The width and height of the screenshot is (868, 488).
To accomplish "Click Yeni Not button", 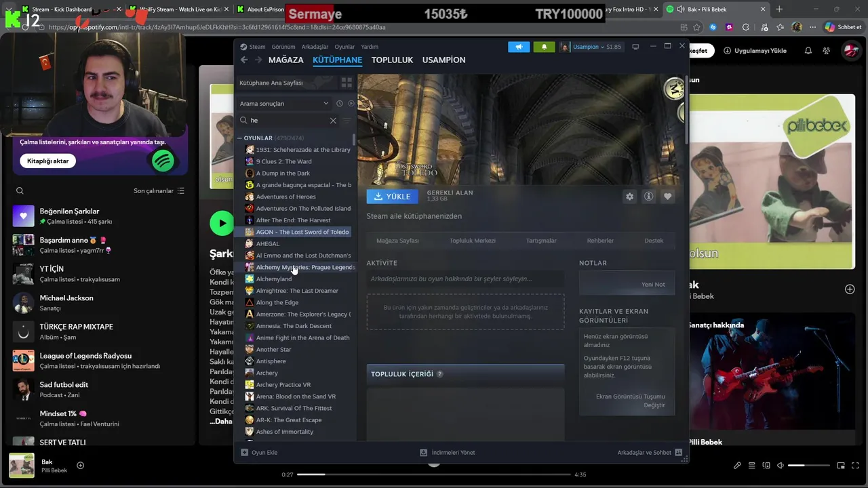I will coord(653,285).
